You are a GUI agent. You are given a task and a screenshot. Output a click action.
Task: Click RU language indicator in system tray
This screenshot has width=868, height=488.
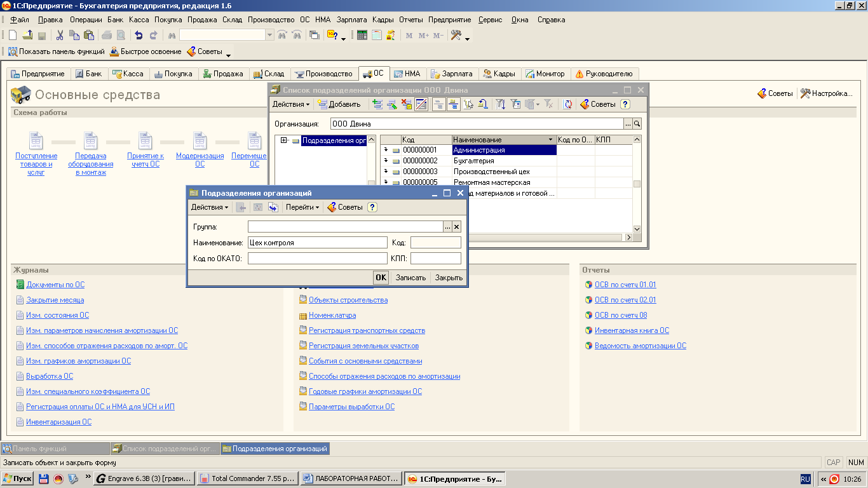[805, 479]
